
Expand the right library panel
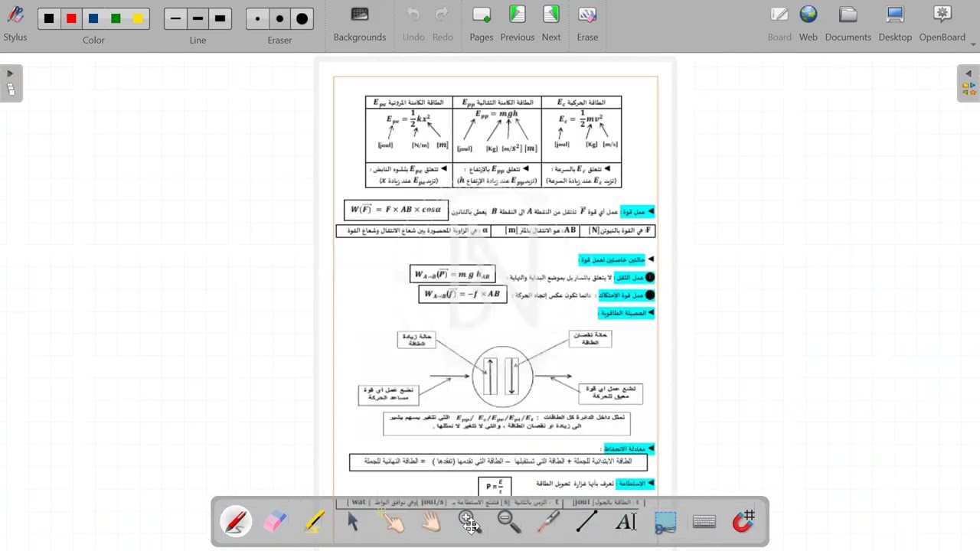(969, 74)
